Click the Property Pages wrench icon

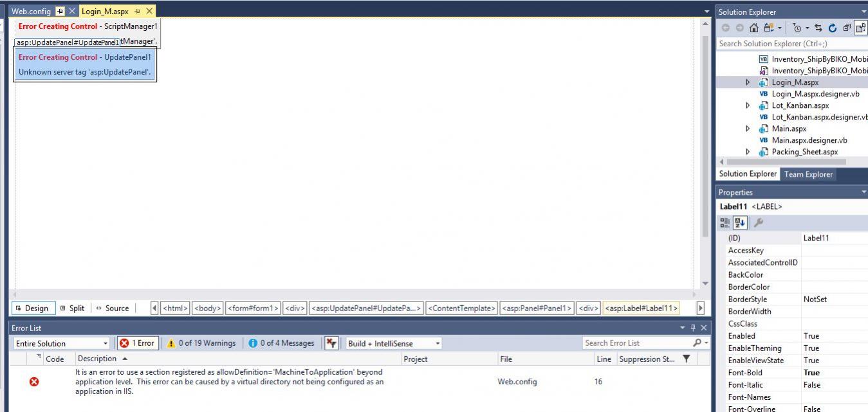tap(759, 222)
